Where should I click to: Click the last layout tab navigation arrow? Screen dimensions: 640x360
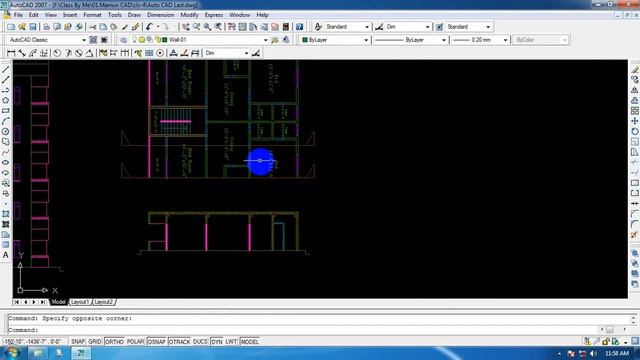click(x=43, y=302)
